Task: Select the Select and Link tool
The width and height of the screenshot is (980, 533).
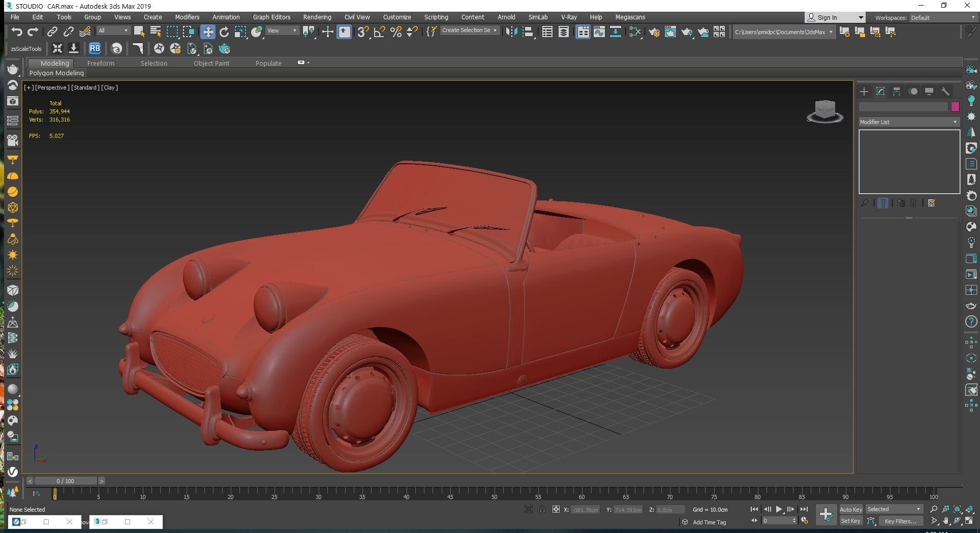Action: coord(52,32)
